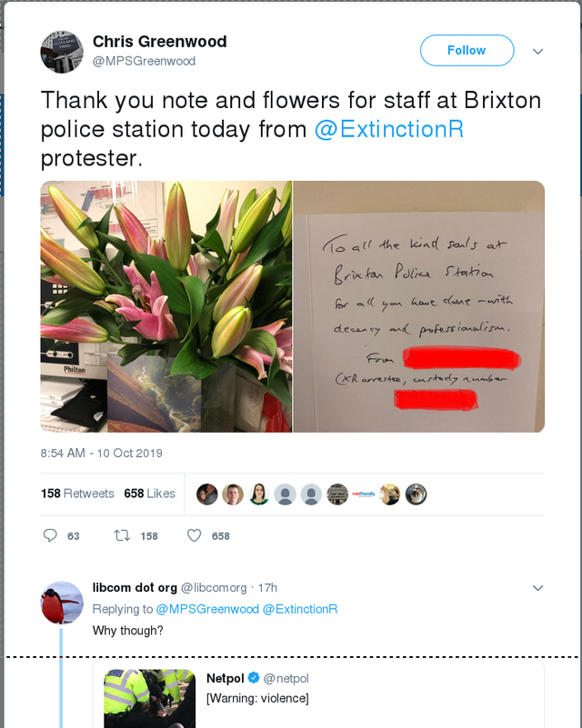Like the tweet with the heart icon
Screen dimensions: 582x728
(194, 535)
